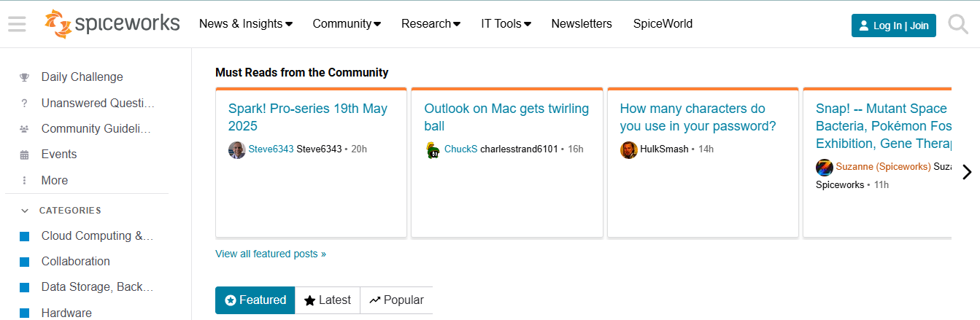The width and height of the screenshot is (980, 320).
Task: Open Events in sidebar
Action: click(59, 155)
